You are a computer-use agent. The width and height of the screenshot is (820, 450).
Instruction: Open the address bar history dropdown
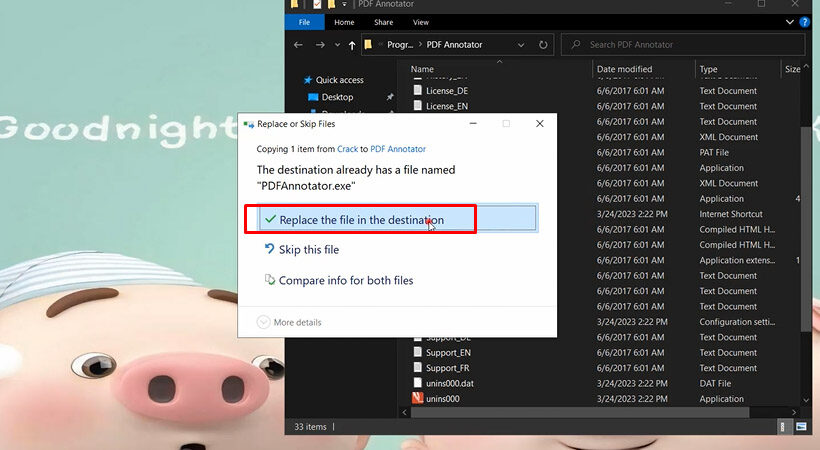(x=520, y=45)
